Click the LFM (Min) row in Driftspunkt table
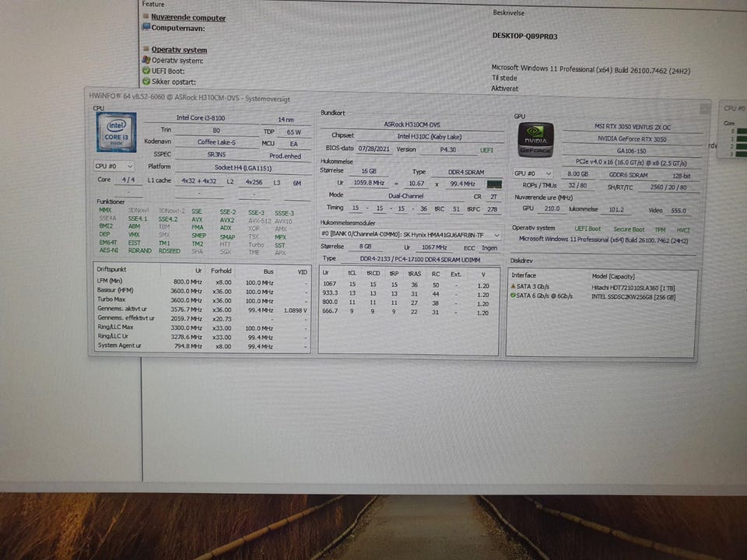This screenshot has height=560, width=747. [202, 282]
